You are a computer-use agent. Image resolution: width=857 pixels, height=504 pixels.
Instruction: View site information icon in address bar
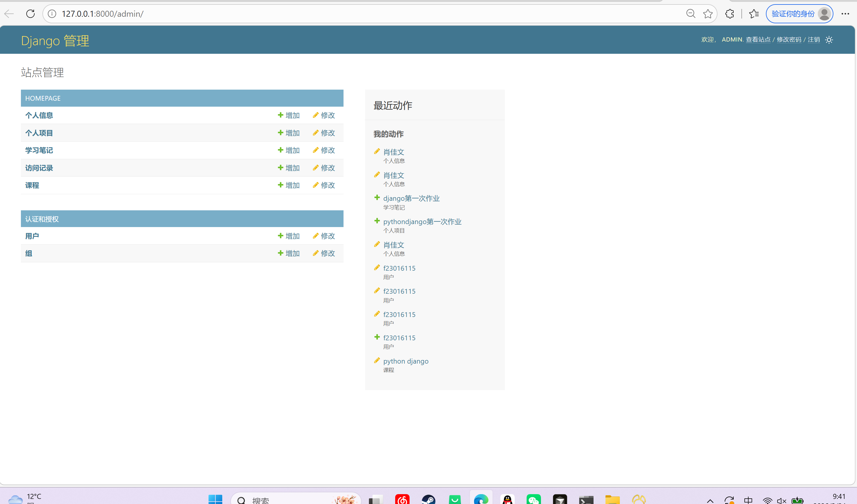[52, 14]
